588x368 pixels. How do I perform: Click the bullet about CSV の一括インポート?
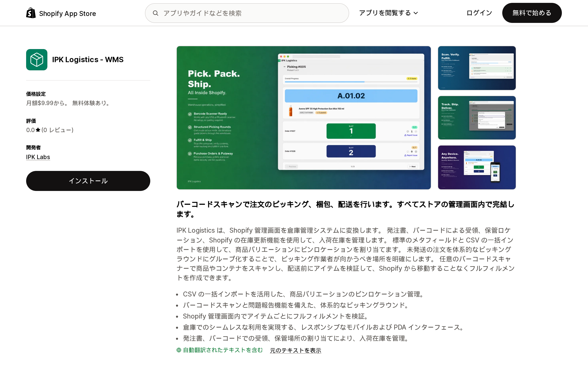pos(303,294)
